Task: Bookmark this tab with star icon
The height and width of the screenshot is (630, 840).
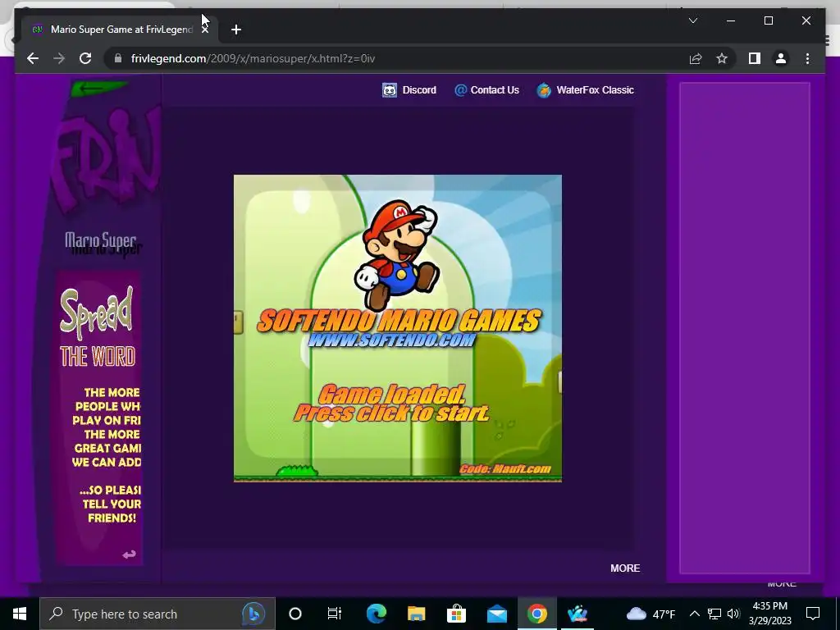Action: [722, 58]
